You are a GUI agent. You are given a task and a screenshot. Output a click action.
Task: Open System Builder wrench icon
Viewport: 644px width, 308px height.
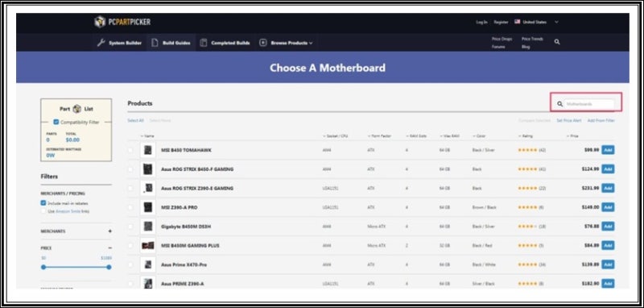[x=101, y=43]
